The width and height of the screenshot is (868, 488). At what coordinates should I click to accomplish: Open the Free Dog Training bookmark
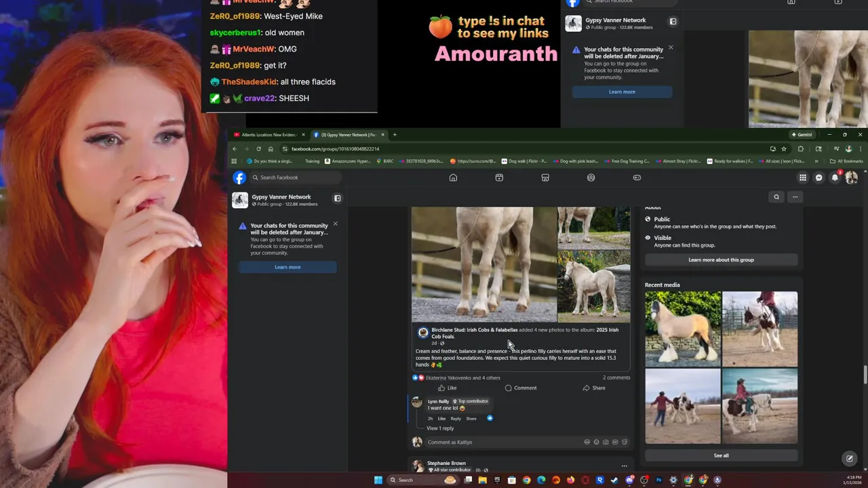coord(627,161)
